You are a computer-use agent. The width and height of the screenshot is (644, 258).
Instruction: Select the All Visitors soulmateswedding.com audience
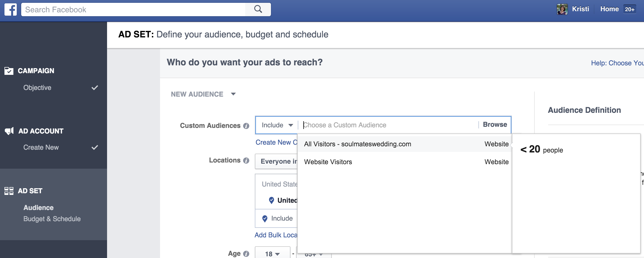pyautogui.click(x=357, y=144)
